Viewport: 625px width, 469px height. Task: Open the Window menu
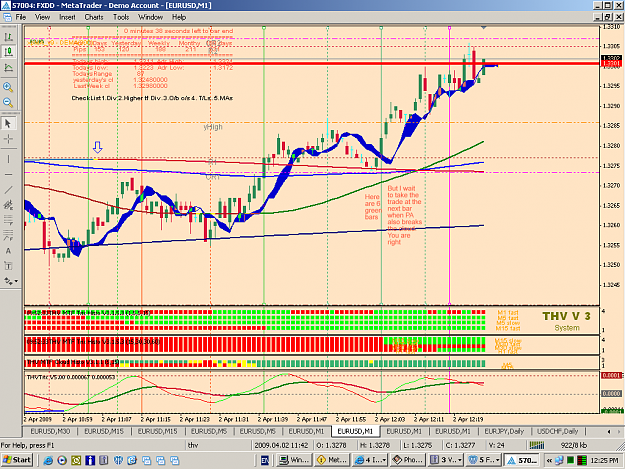click(x=150, y=17)
